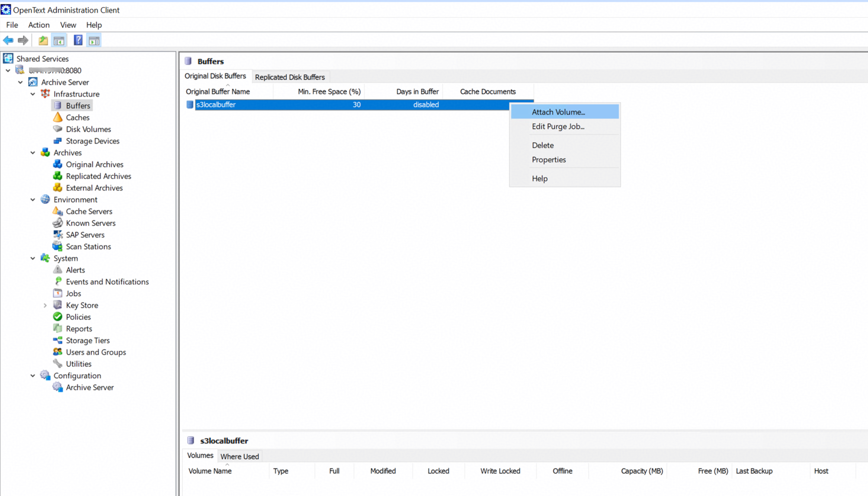Select the Alerts warning icon

(x=58, y=270)
